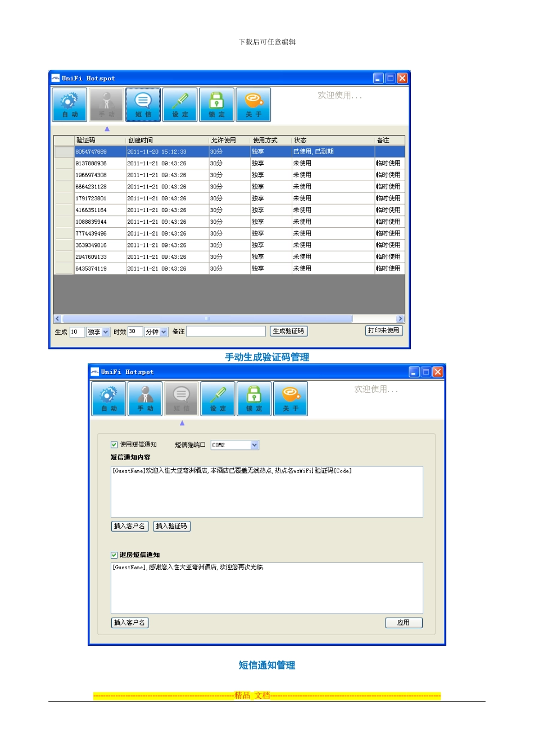Click the 锁定 padlock icon in the lower window

coord(254,399)
